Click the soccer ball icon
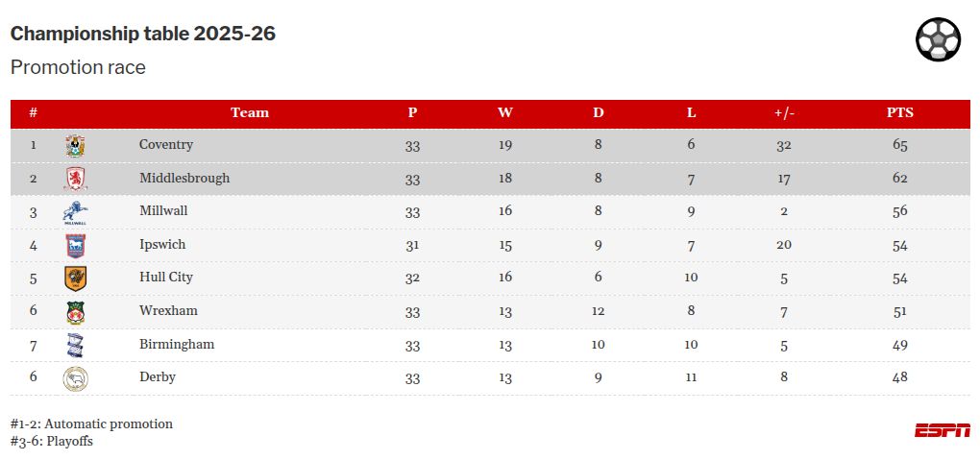980x460 pixels. pos(938,39)
